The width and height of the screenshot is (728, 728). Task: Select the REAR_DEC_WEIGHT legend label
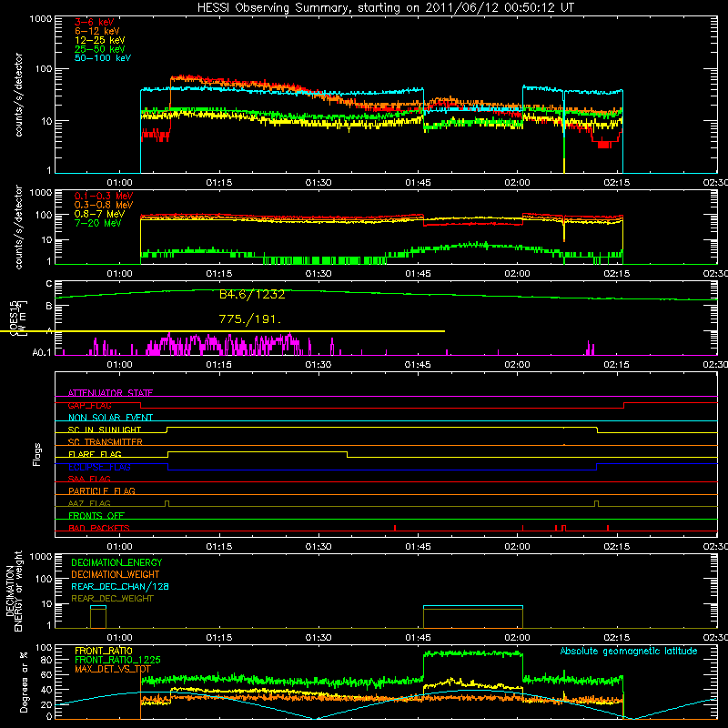coord(112,599)
